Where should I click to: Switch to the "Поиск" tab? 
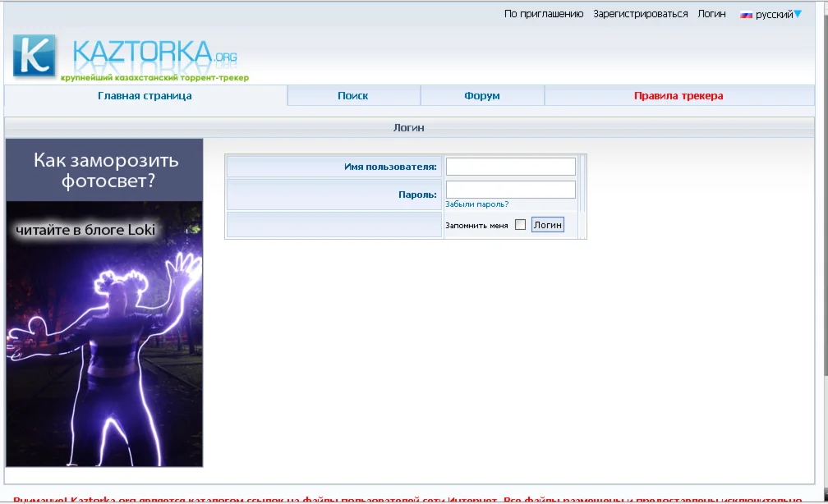tap(353, 95)
